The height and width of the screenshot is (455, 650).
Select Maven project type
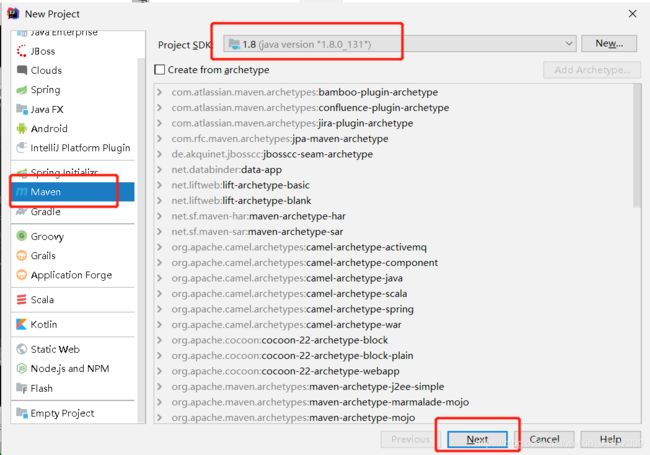[73, 192]
